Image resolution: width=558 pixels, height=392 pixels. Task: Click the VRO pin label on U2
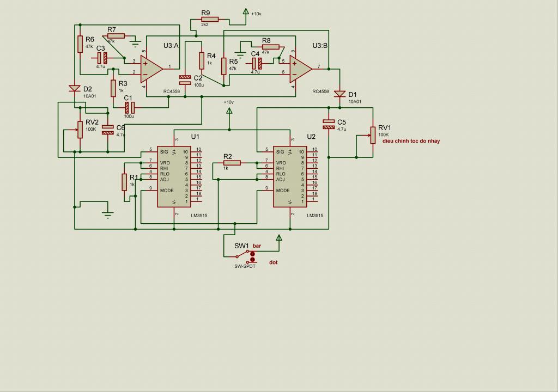[281, 163]
